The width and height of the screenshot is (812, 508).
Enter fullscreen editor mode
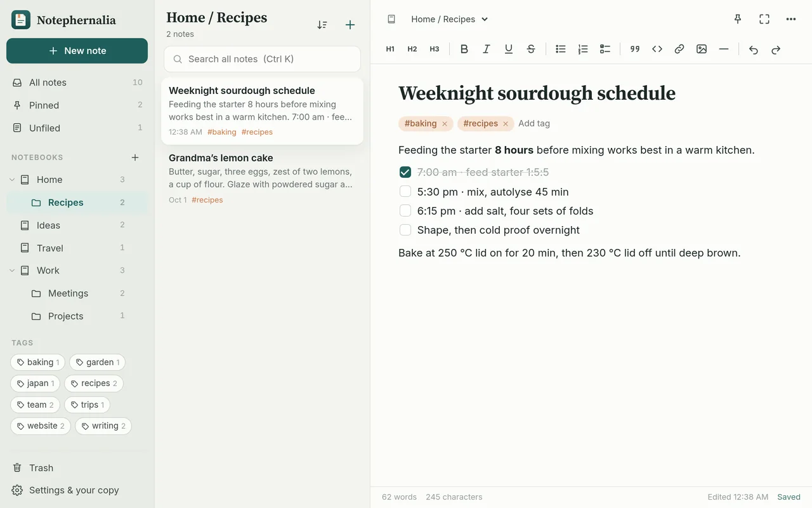click(x=764, y=19)
